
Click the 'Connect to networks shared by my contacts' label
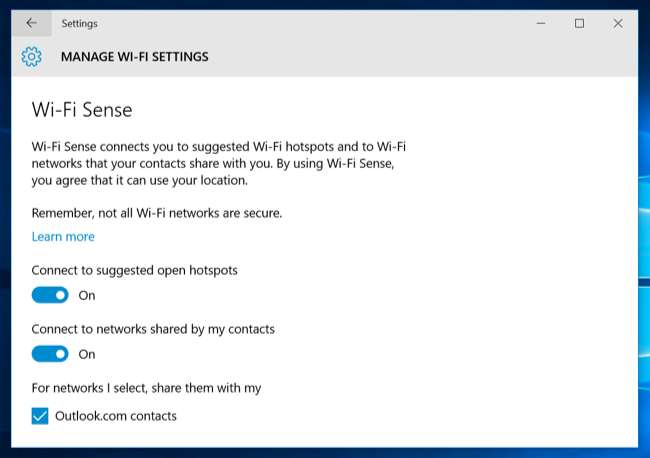[x=153, y=329]
